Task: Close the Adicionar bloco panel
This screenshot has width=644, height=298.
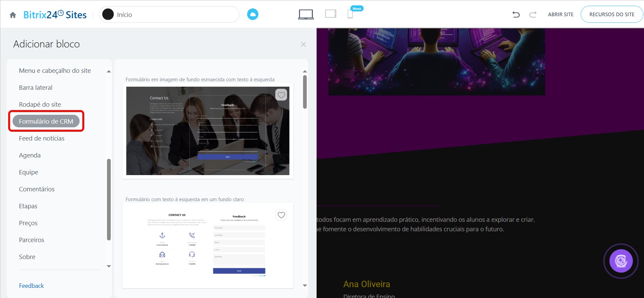Action: point(303,44)
